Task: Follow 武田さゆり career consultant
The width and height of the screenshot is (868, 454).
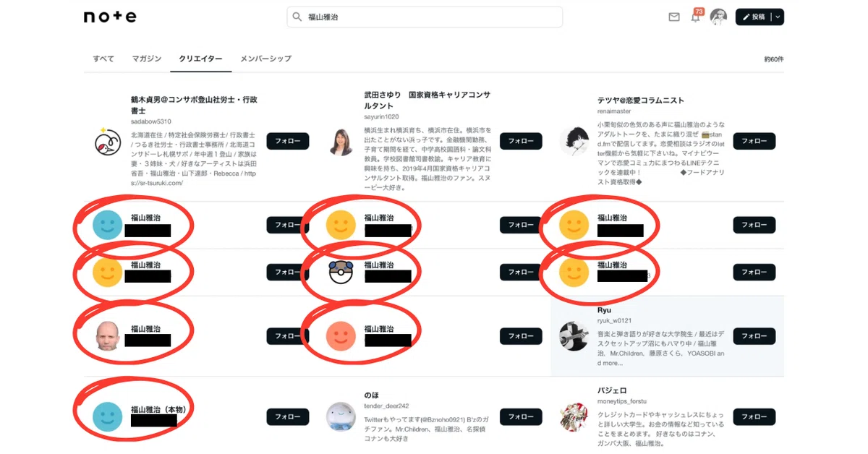Action: coord(521,141)
